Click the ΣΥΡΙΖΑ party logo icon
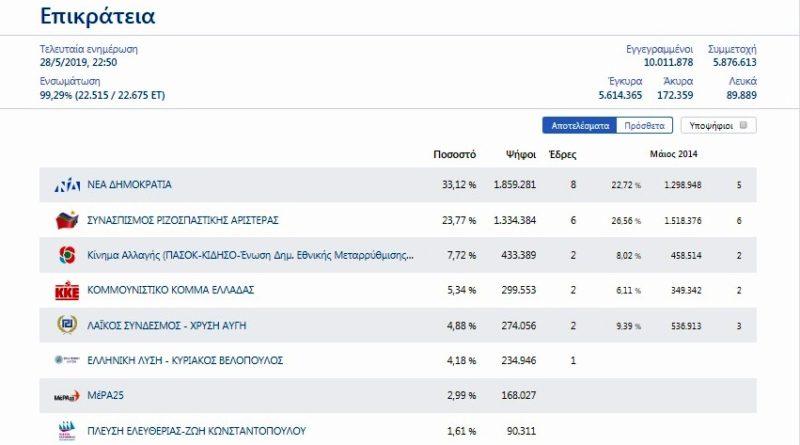Image resolution: width=800 pixels, height=445 pixels. click(x=66, y=220)
